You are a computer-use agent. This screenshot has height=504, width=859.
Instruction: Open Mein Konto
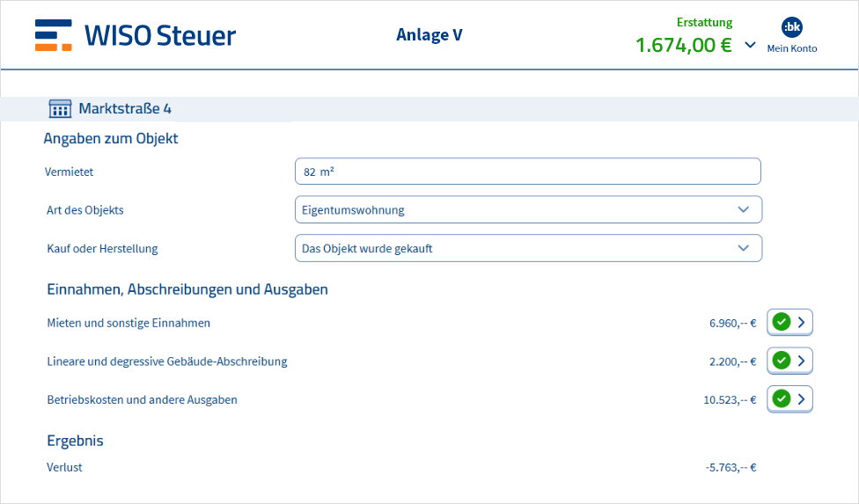(x=791, y=48)
